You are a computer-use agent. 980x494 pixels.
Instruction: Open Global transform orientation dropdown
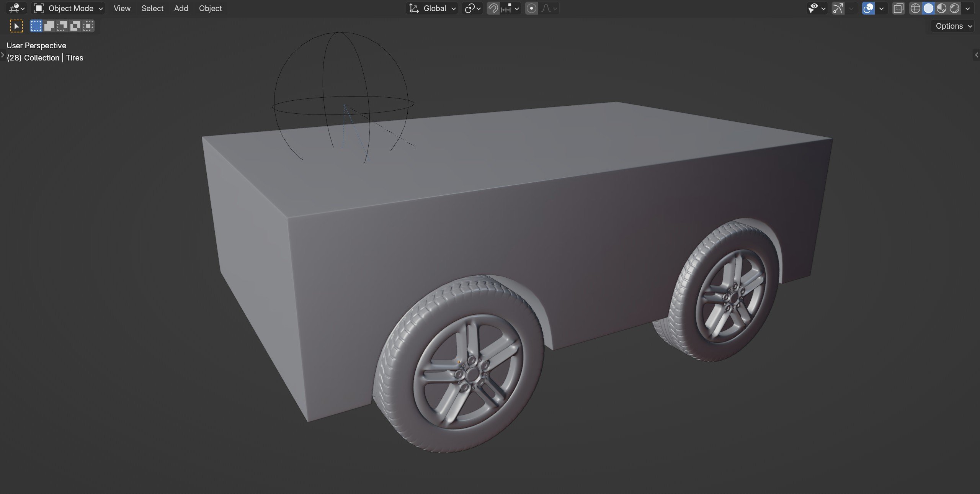(x=433, y=8)
